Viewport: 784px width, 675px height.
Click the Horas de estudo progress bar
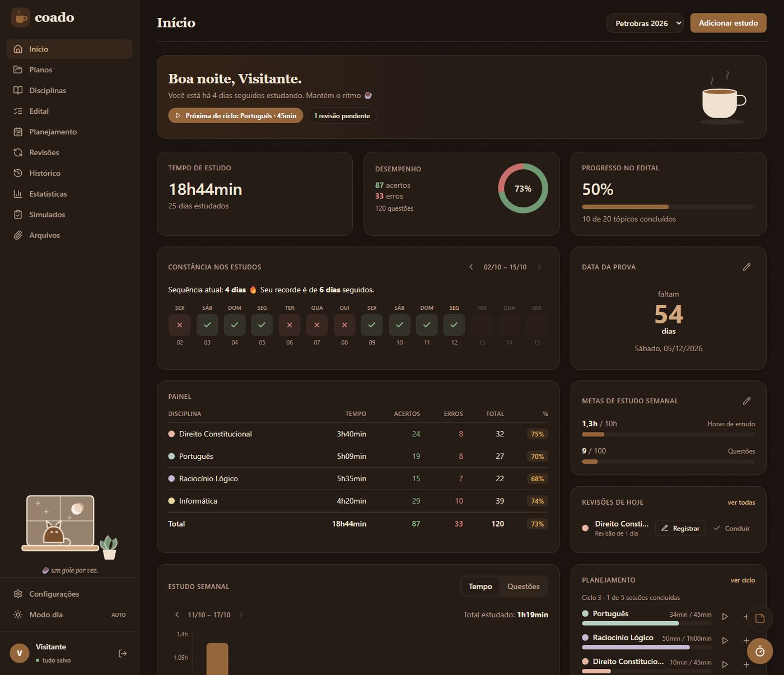coord(669,434)
